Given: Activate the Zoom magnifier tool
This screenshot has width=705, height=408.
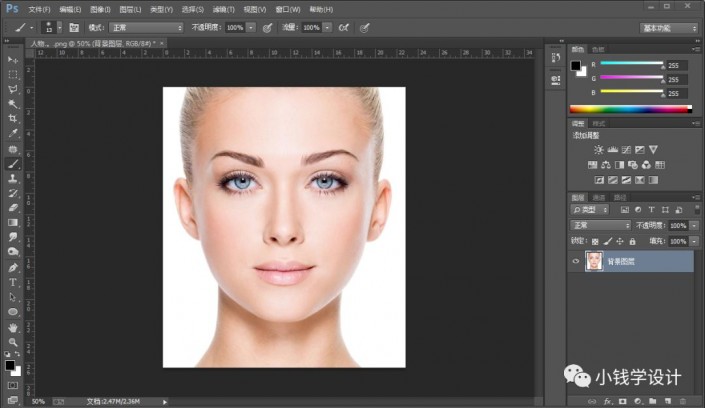Looking at the screenshot, I should [13, 341].
